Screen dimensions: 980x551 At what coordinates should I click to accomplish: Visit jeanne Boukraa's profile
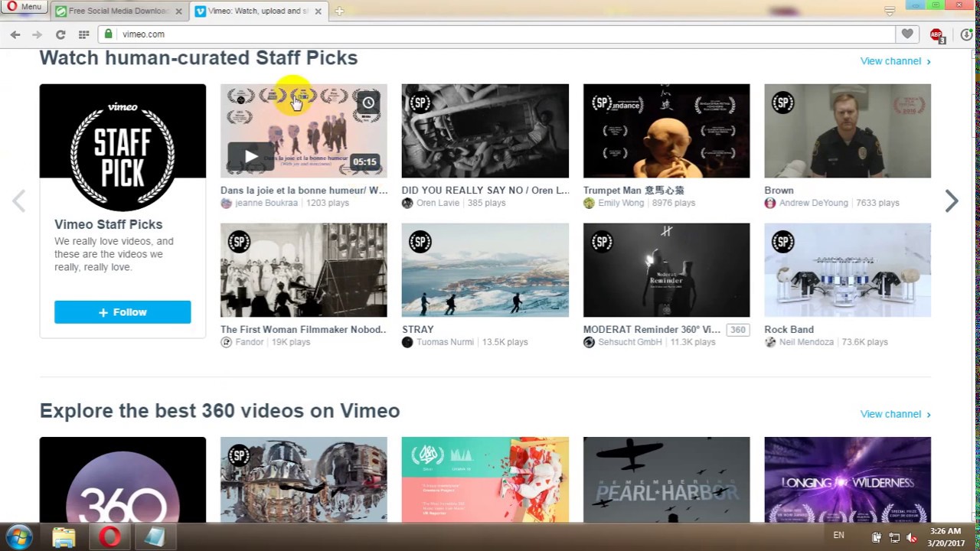coord(266,203)
